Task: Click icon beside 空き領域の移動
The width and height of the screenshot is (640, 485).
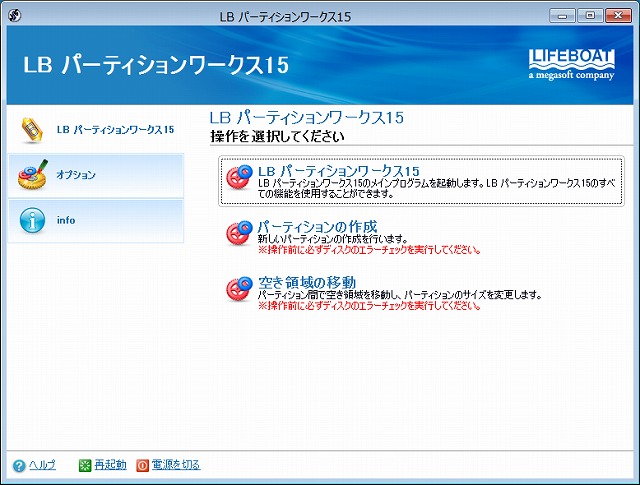Action: pyautogui.click(x=239, y=289)
